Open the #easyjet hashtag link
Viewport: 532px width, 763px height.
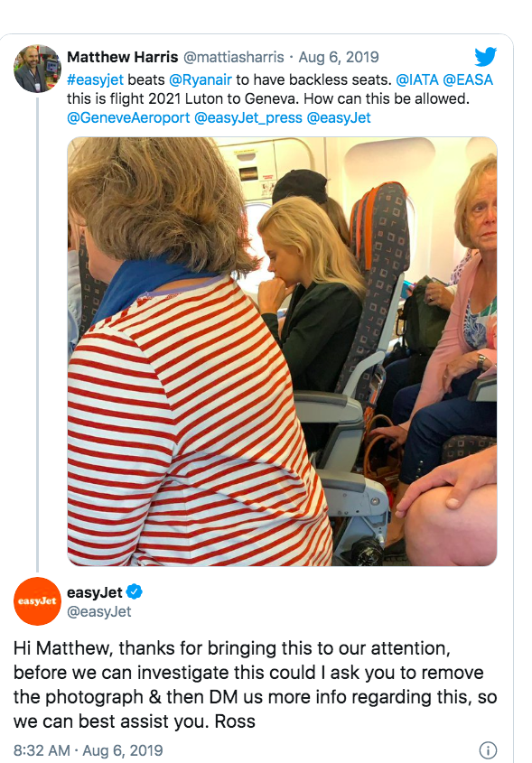pos(95,79)
